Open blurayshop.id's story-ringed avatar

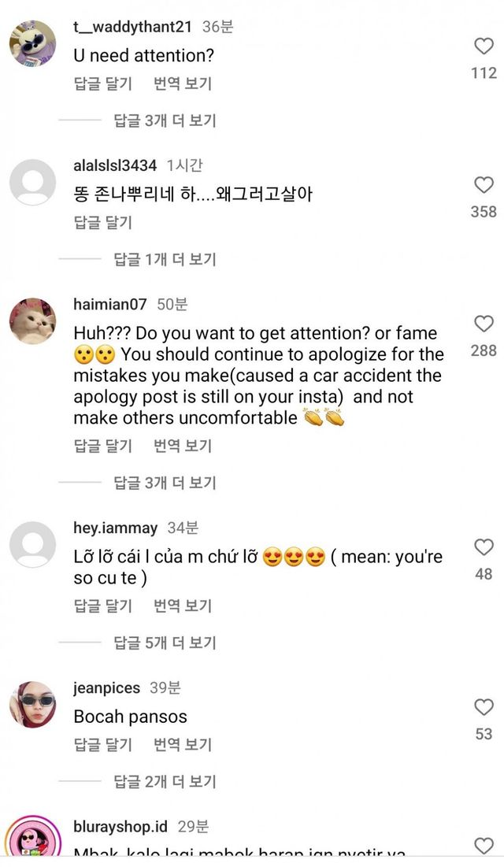click(32, 841)
